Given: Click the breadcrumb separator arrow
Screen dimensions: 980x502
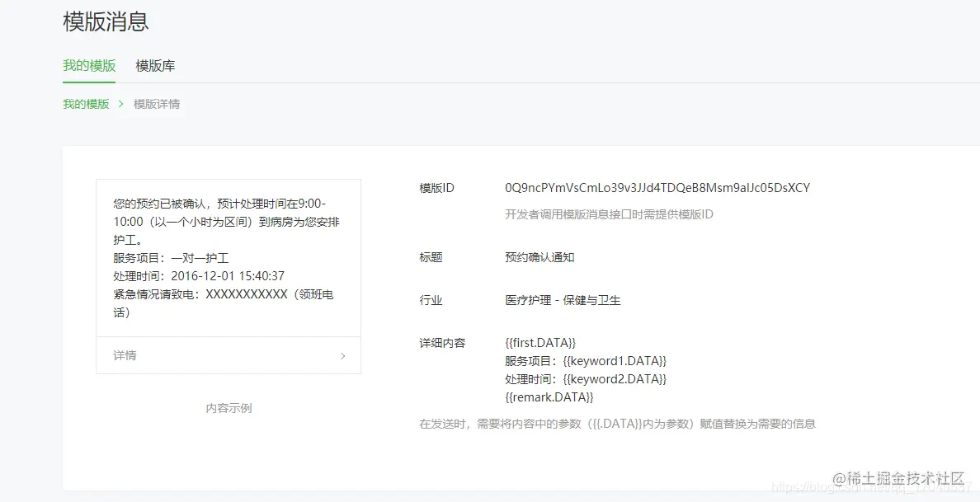Looking at the screenshot, I should (121, 104).
